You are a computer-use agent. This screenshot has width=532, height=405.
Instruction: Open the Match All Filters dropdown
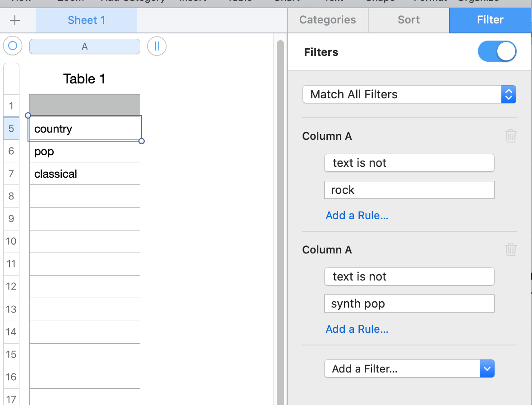tap(409, 94)
